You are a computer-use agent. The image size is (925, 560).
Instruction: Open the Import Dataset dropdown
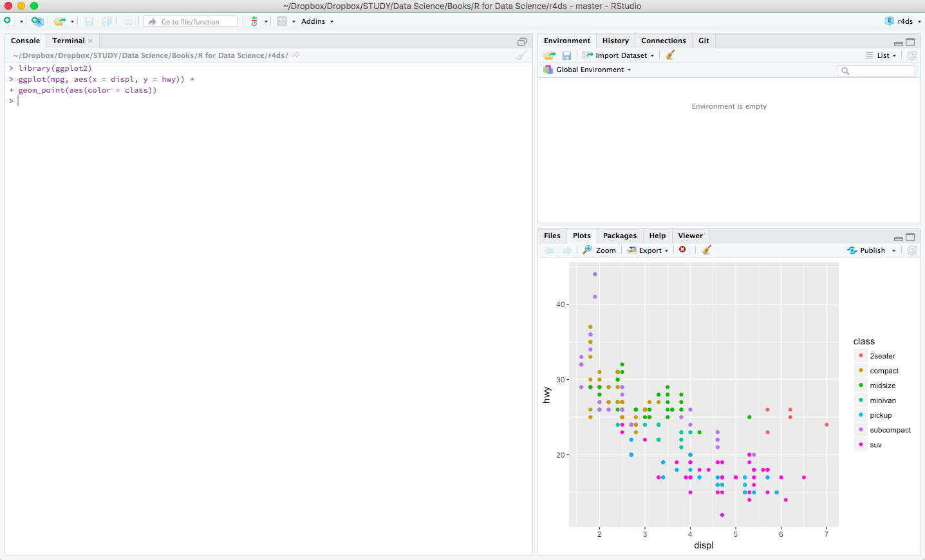coord(619,55)
